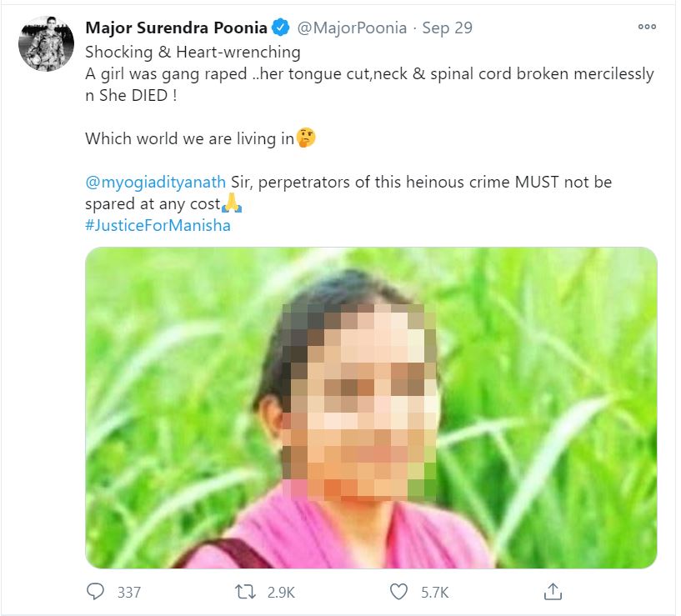Click the Major Surendra Poonia display name
Screen dimensions: 681x616
click(x=177, y=28)
